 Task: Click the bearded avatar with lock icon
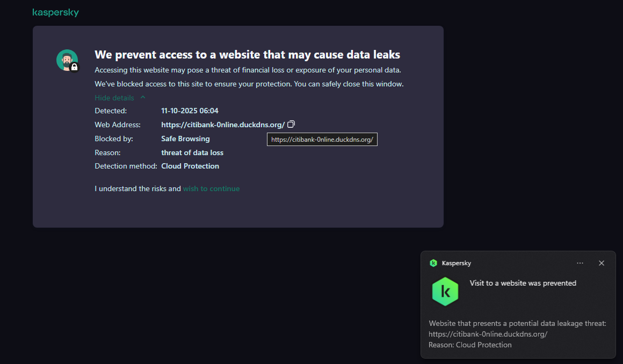pyautogui.click(x=68, y=61)
